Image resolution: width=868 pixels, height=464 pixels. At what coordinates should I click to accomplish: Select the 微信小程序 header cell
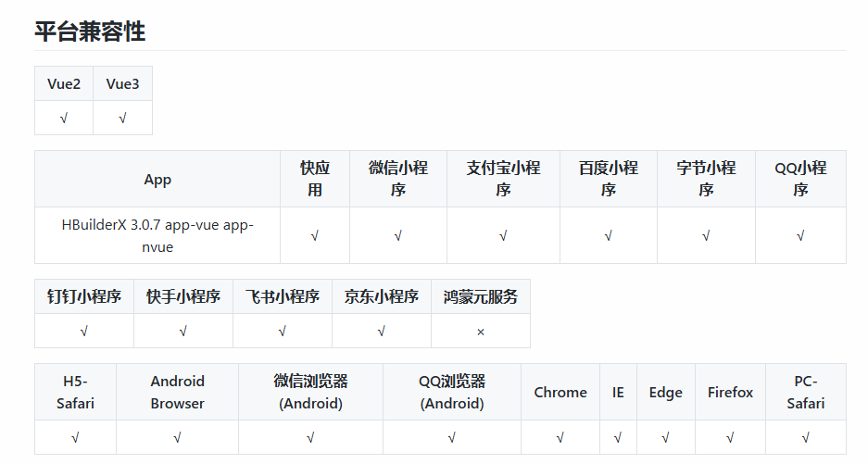(397, 179)
